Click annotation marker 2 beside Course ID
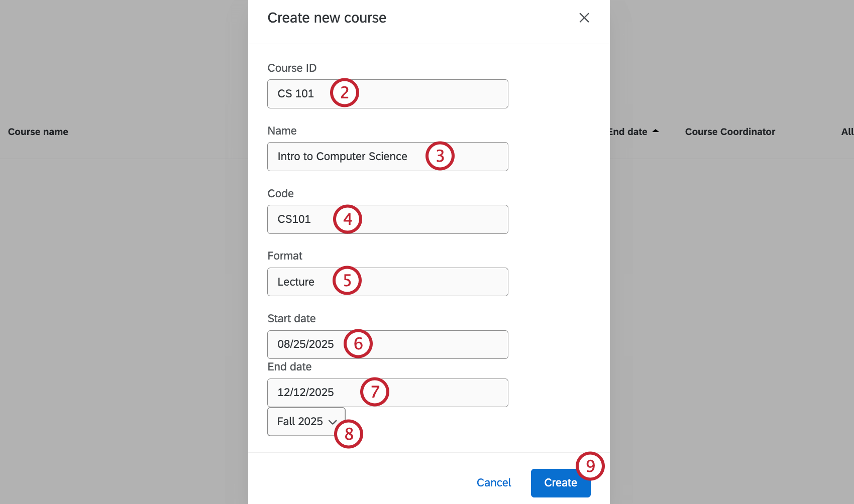 345,92
